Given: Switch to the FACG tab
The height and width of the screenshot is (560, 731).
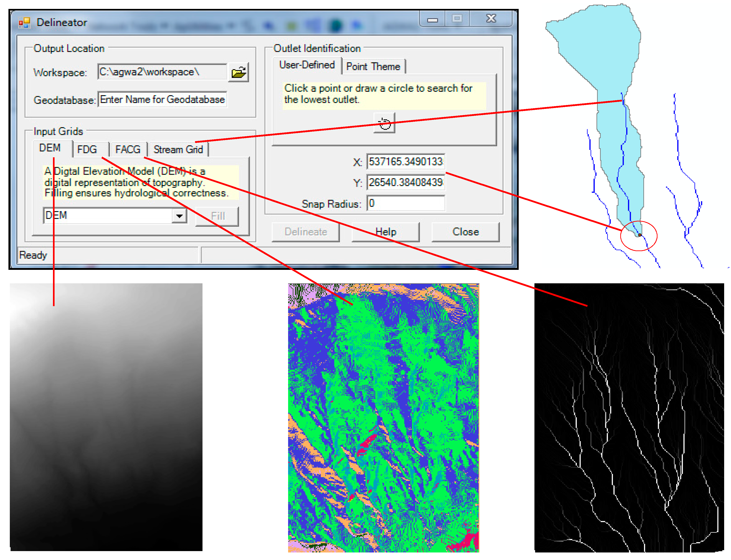Looking at the screenshot, I should (128, 149).
